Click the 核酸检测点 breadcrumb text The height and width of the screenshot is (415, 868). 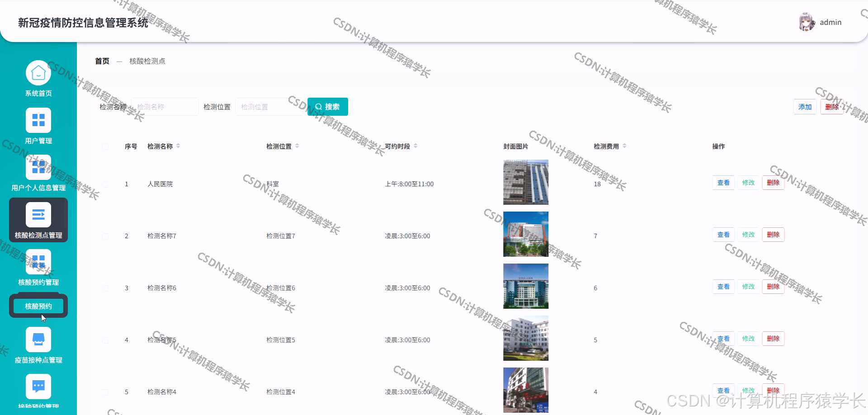coord(147,61)
